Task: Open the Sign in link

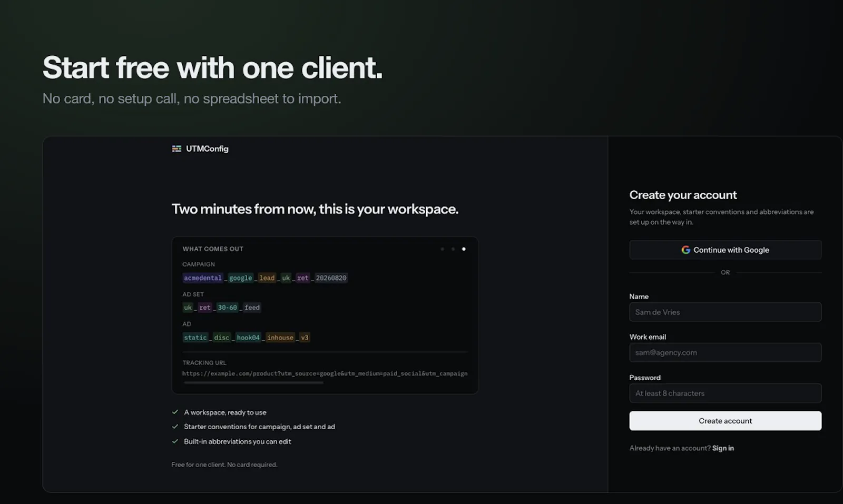Action: 723,448
